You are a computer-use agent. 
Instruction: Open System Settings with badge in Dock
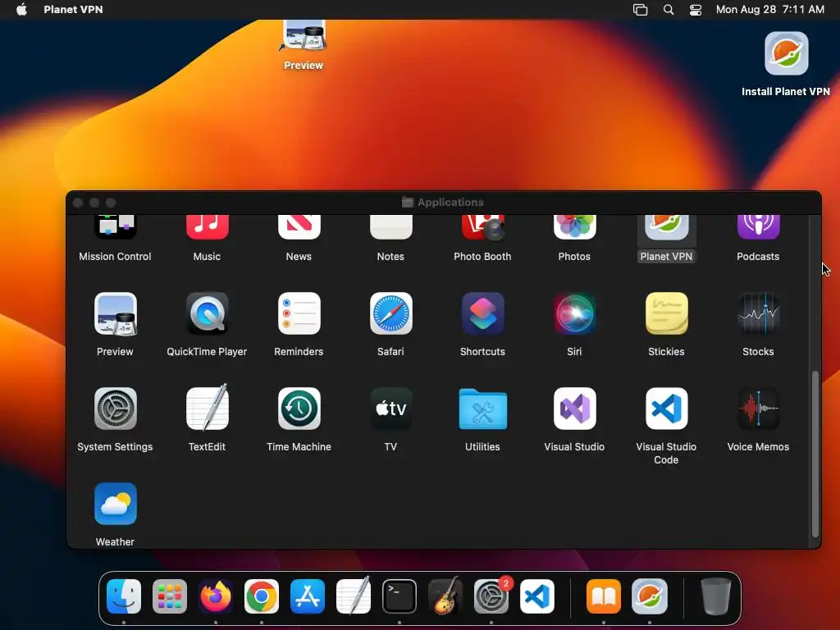pos(491,596)
